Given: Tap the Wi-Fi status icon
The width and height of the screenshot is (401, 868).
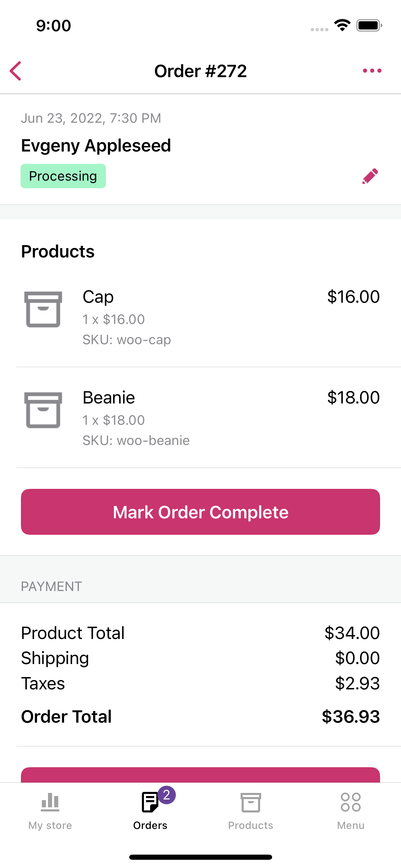Looking at the screenshot, I should point(342,25).
